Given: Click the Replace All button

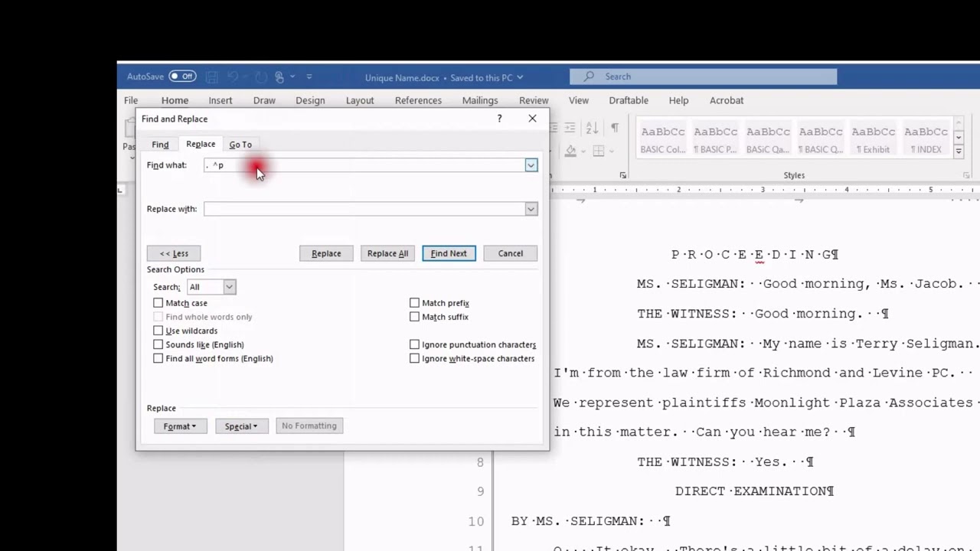Looking at the screenshot, I should (x=387, y=253).
